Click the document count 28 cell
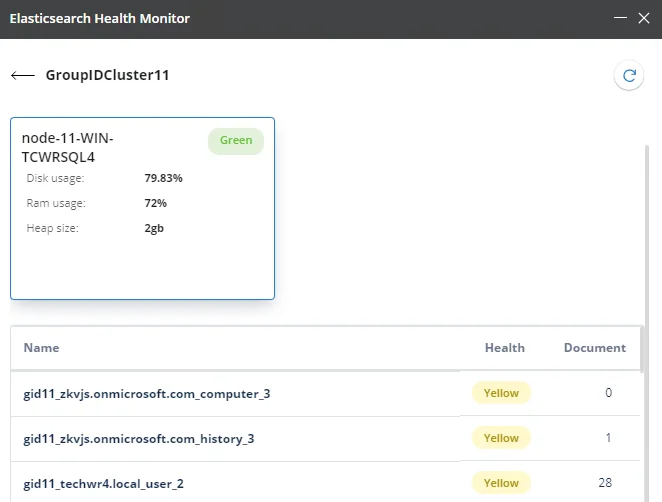The width and height of the screenshot is (662, 502). coord(605,483)
